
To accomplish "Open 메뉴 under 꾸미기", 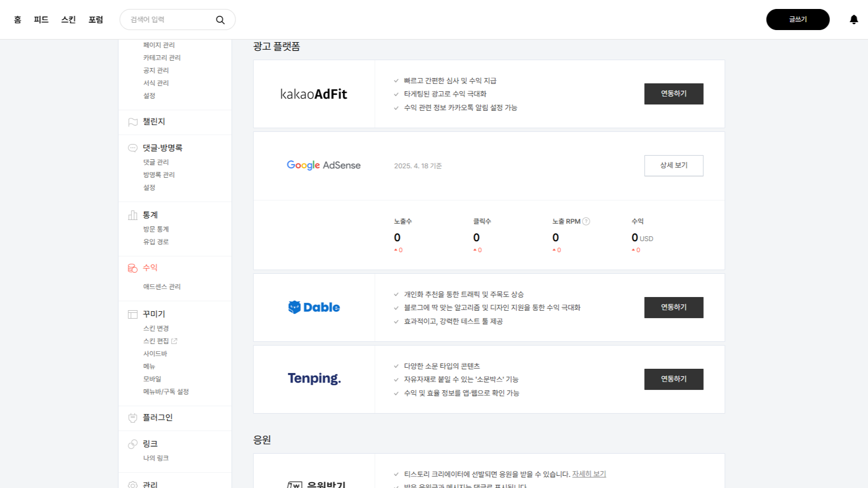I will tap(149, 367).
